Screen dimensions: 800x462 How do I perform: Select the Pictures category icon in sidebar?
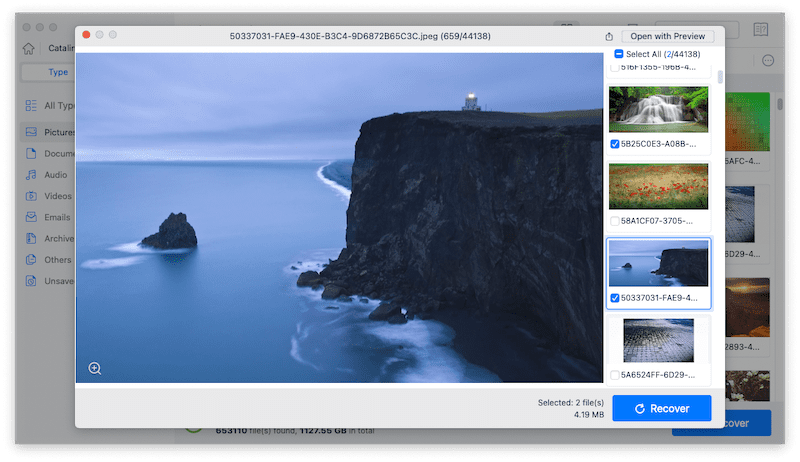click(32, 132)
